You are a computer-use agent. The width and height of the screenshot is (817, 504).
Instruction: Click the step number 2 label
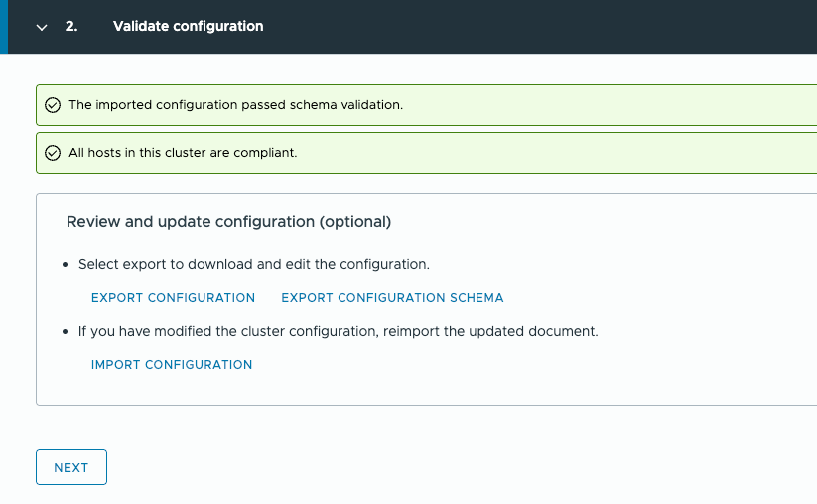(71, 27)
